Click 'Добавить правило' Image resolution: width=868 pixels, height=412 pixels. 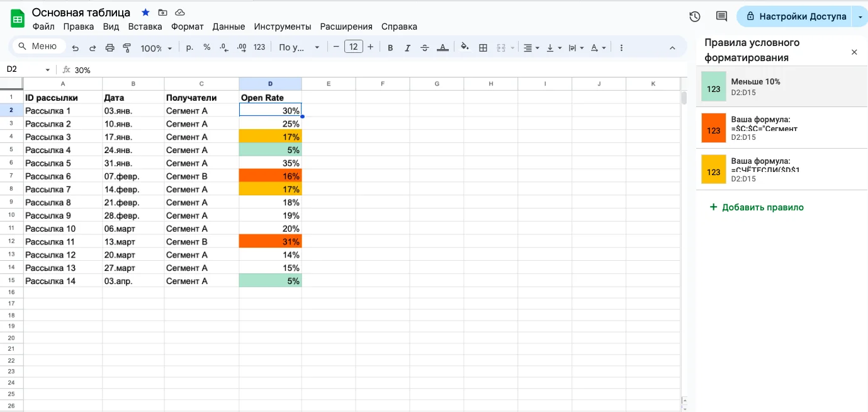pyautogui.click(x=757, y=207)
